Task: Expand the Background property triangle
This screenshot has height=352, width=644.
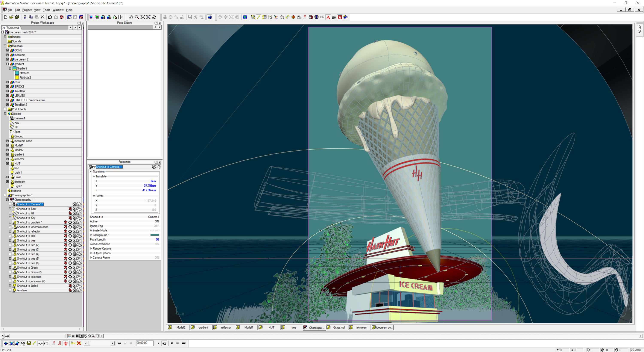Action: [91, 235]
